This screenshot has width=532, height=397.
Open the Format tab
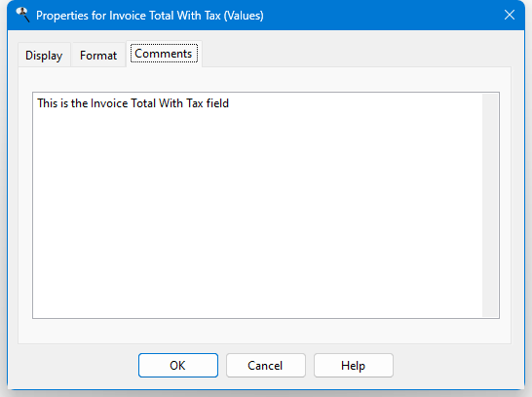[x=98, y=55]
